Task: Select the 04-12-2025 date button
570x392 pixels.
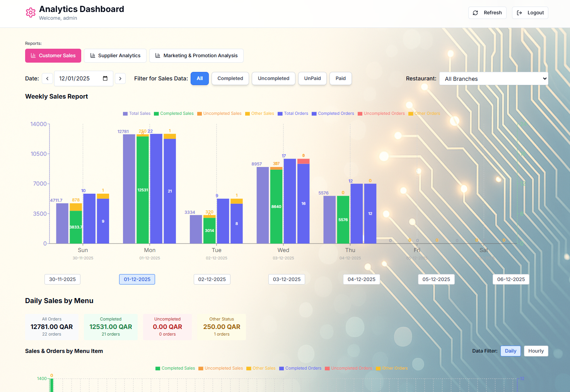Action: 361,280
